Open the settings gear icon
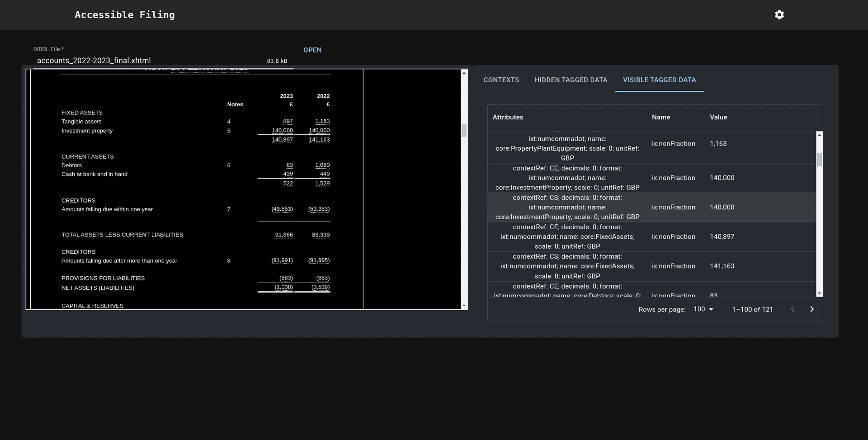Image resolution: width=868 pixels, height=440 pixels. click(779, 15)
